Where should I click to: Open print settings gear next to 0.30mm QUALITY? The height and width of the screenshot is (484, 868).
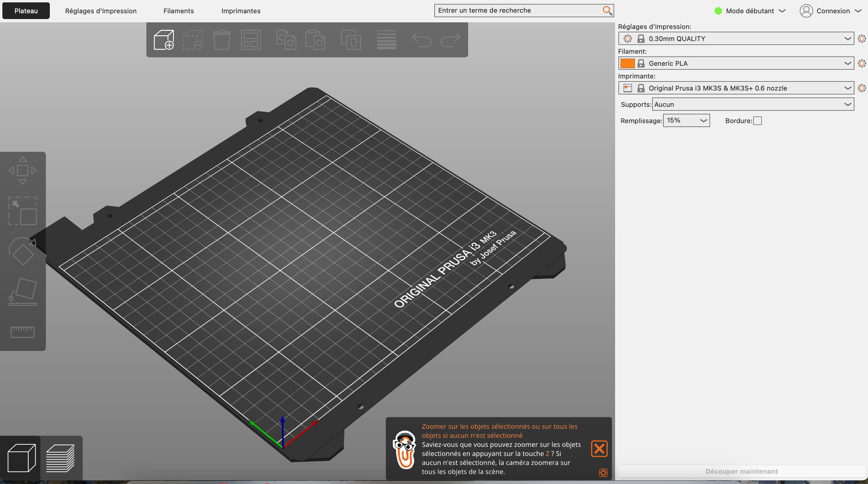coord(862,38)
